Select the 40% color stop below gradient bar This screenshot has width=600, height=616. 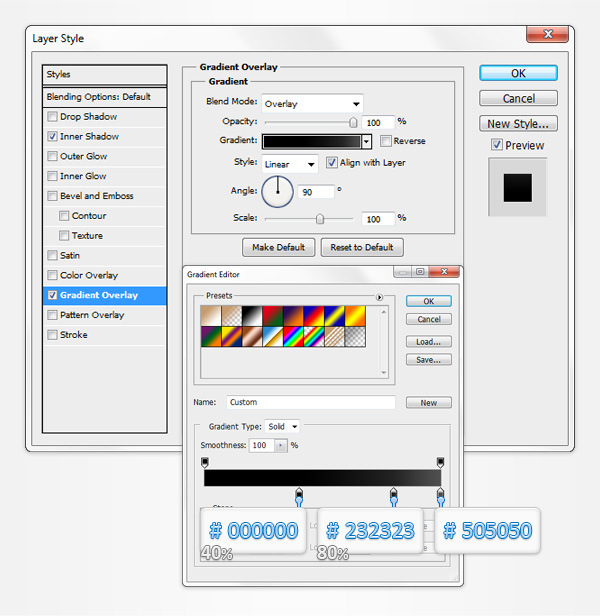click(x=299, y=494)
